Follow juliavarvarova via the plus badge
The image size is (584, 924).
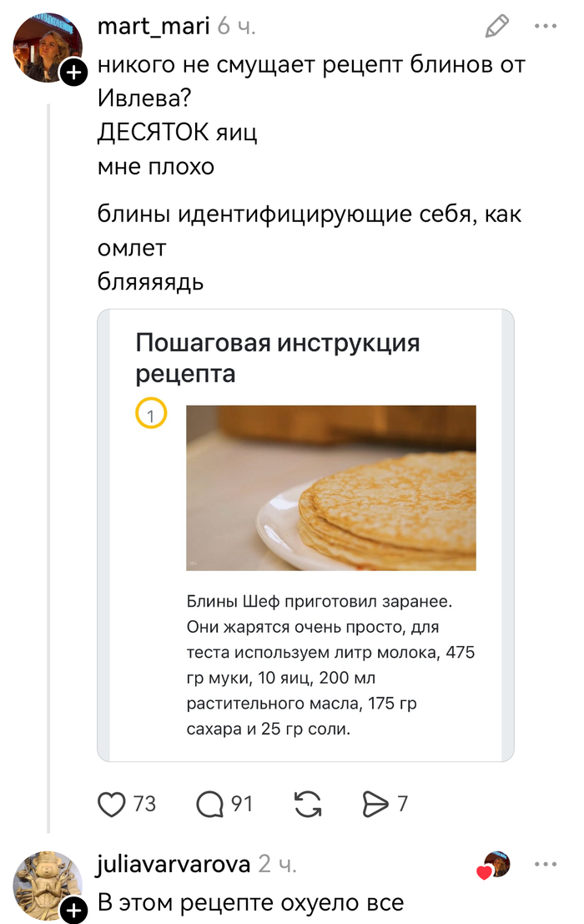coord(73,911)
